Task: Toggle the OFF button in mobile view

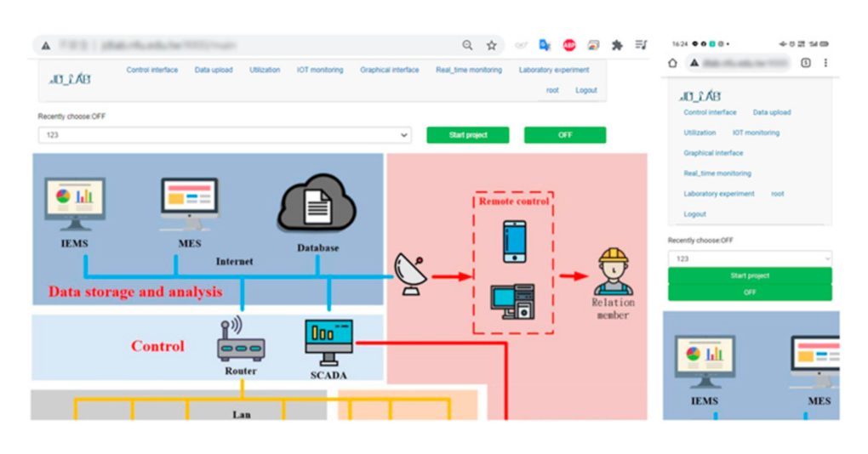Action: point(750,292)
